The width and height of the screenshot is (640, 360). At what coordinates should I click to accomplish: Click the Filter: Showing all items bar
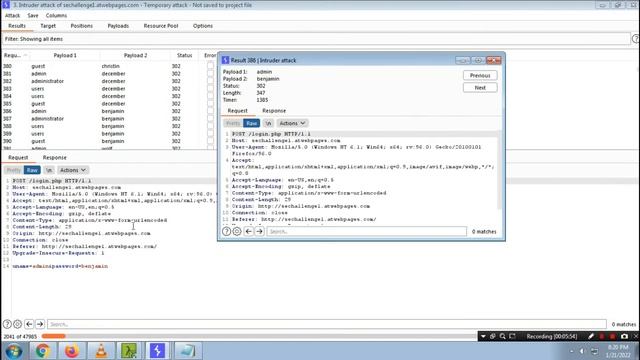coord(316,39)
